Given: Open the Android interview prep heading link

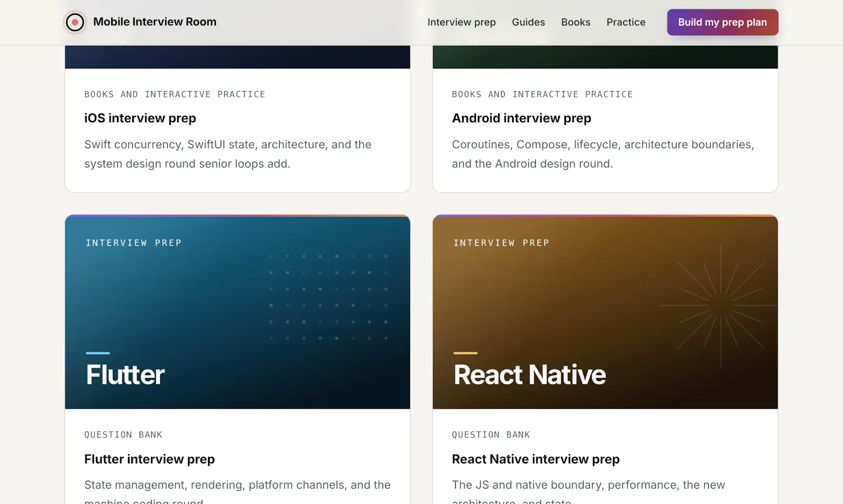Looking at the screenshot, I should coord(522,118).
